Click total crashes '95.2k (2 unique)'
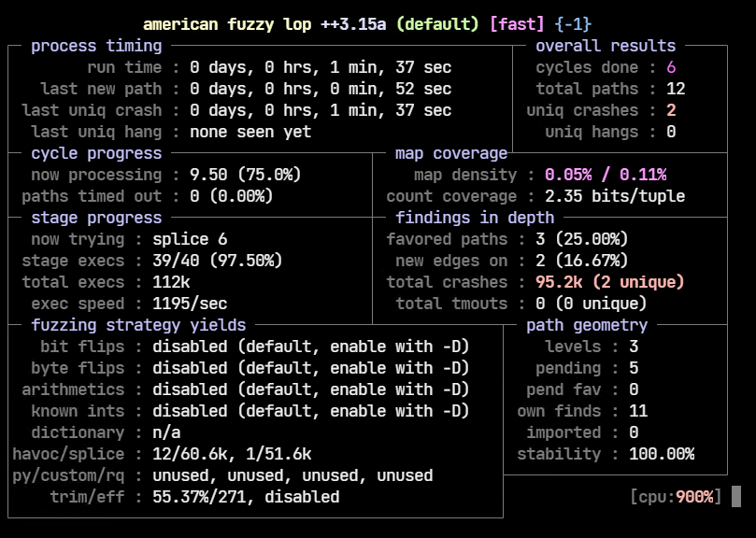The width and height of the screenshot is (756, 538). 610,282
